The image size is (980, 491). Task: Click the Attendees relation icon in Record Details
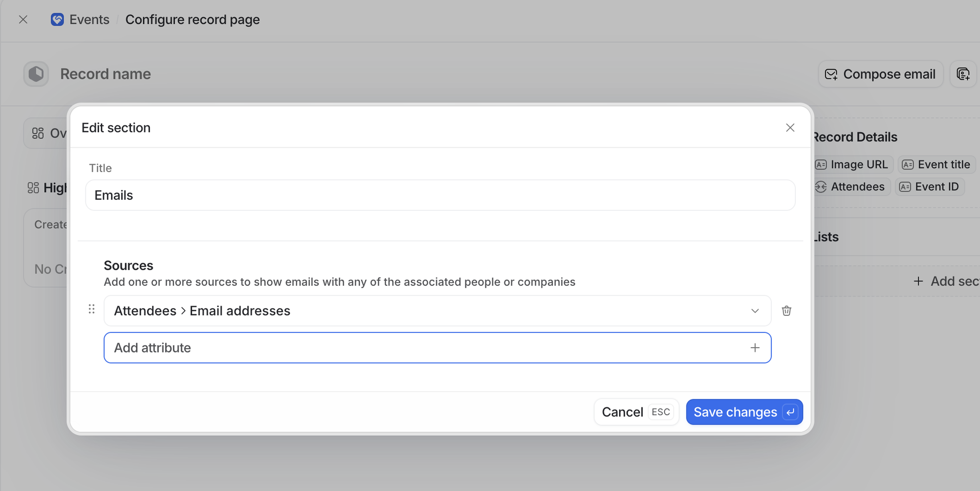click(x=822, y=187)
